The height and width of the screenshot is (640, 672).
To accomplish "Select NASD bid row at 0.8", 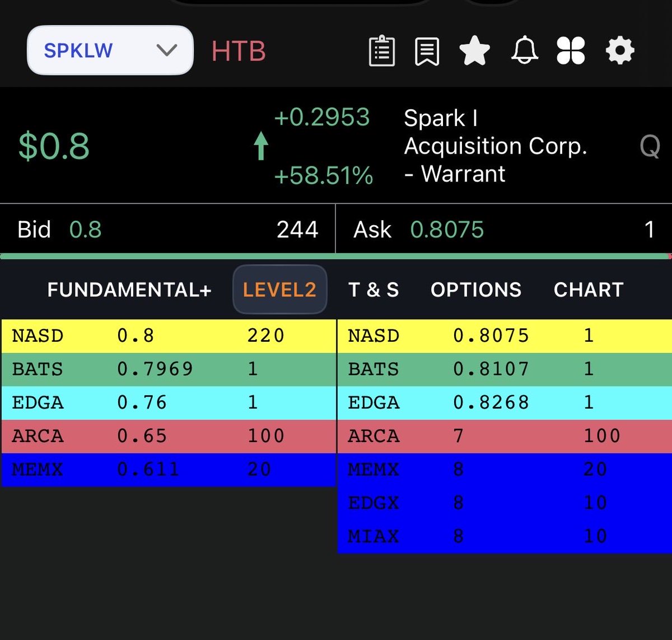I will [169, 336].
